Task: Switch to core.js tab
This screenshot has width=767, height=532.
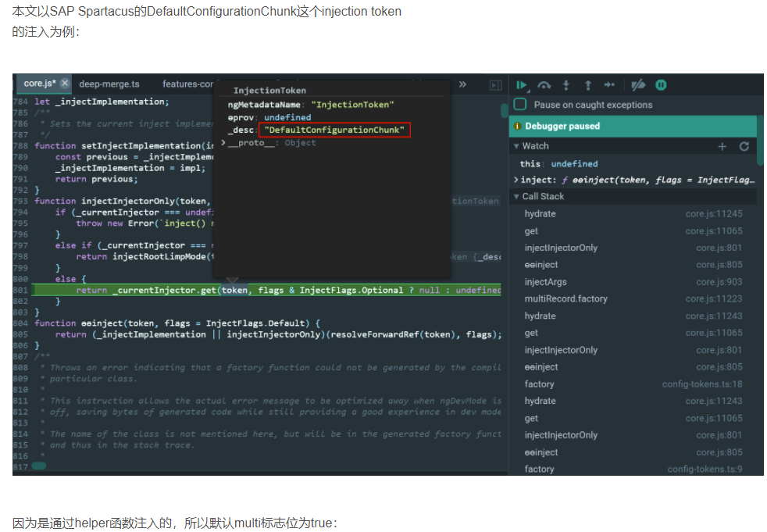Action: click(40, 84)
